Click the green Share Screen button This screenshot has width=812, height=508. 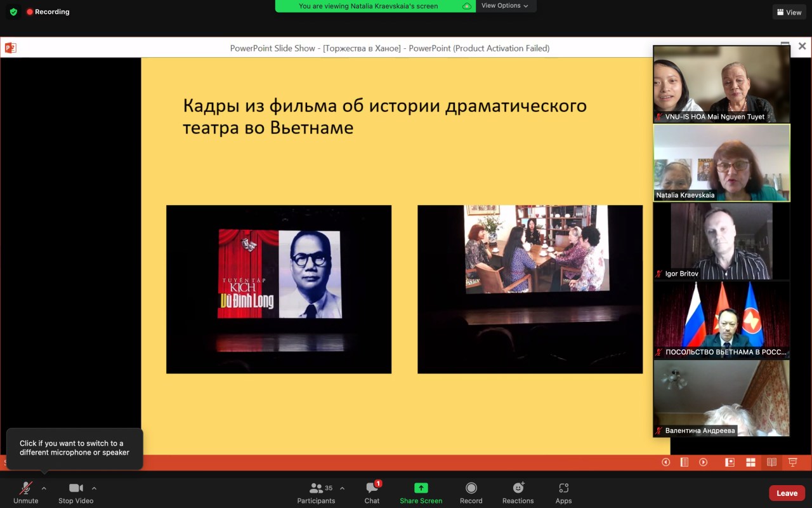(421, 492)
